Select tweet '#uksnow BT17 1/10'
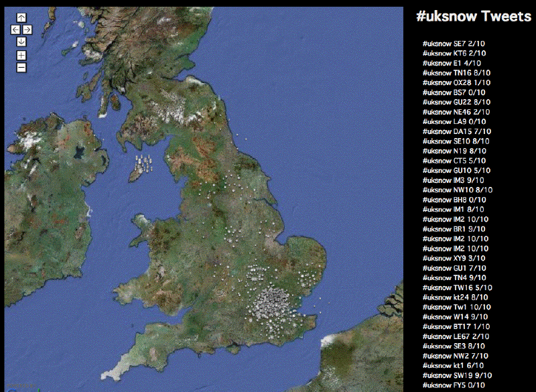Screen dimensions: 536x392 pos(456,327)
